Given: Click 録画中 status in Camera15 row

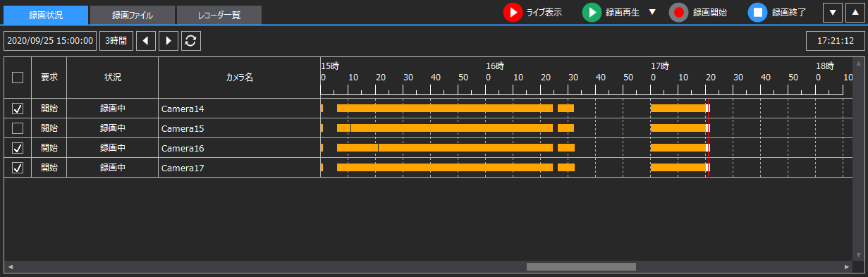Looking at the screenshot, I should [113, 128].
